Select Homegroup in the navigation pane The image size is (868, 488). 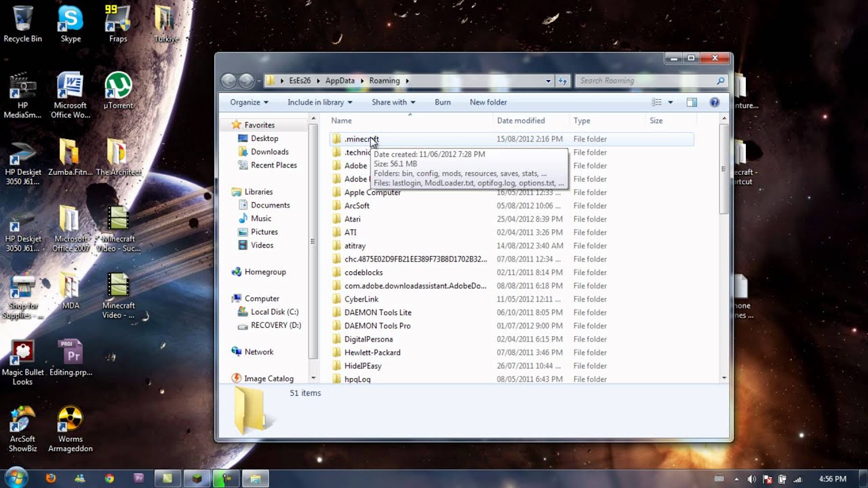[258, 272]
